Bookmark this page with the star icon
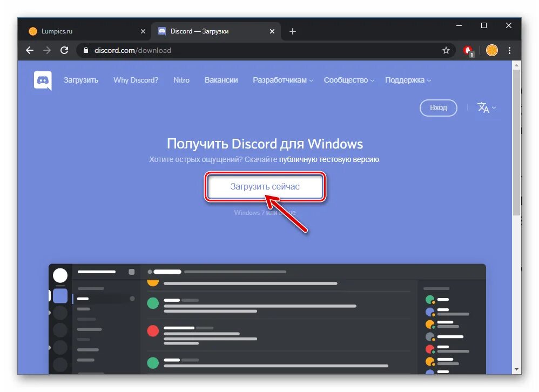Viewport: 539px width, 392px height. pos(446,51)
